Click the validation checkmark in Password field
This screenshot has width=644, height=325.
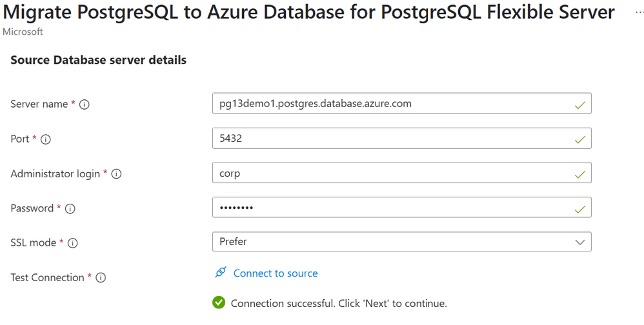point(580,209)
